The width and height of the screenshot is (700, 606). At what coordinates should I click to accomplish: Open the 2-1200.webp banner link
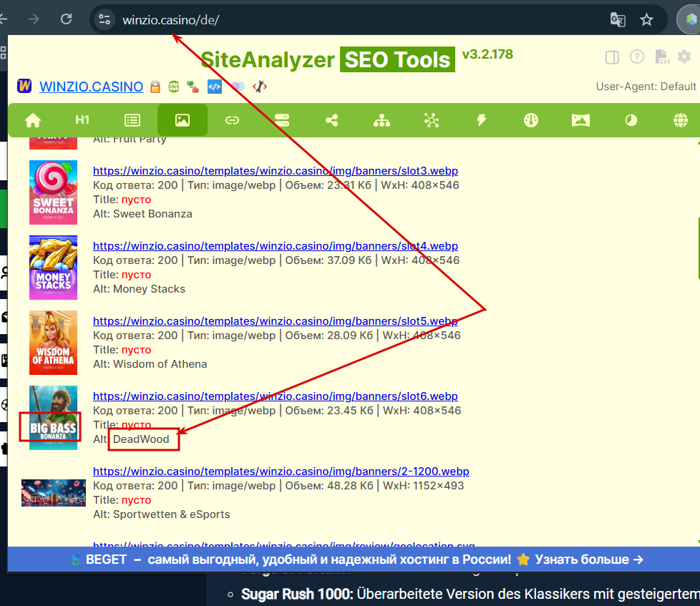coord(281,471)
